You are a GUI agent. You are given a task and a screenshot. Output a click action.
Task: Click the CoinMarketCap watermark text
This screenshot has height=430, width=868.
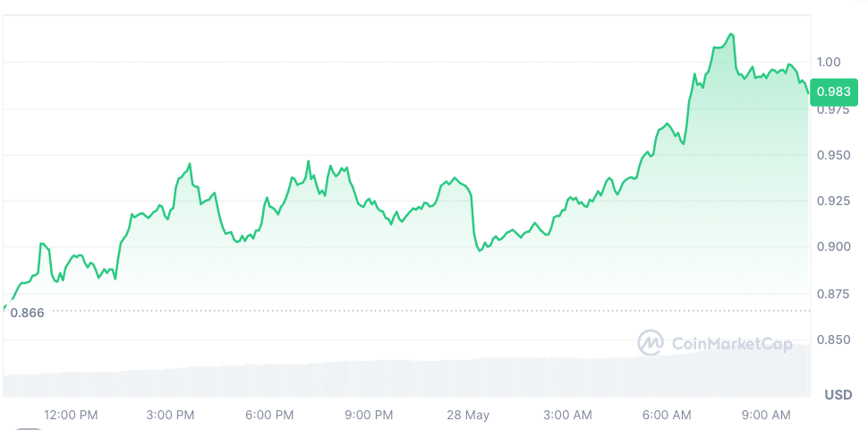[x=730, y=343]
